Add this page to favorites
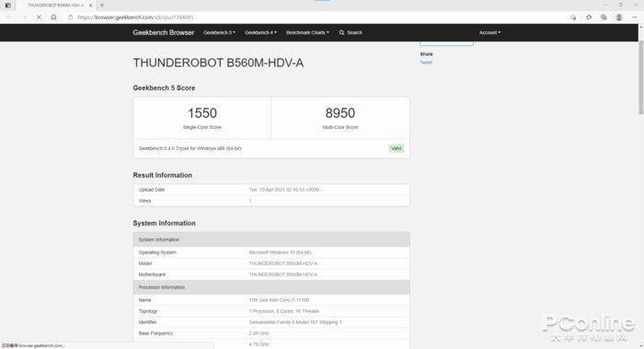644x349 pixels. tap(573, 17)
